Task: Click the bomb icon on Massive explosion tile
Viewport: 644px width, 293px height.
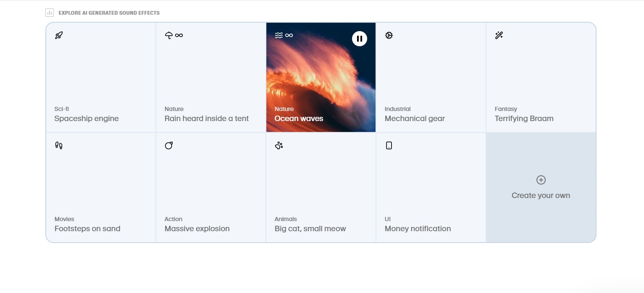Action: 169,145
